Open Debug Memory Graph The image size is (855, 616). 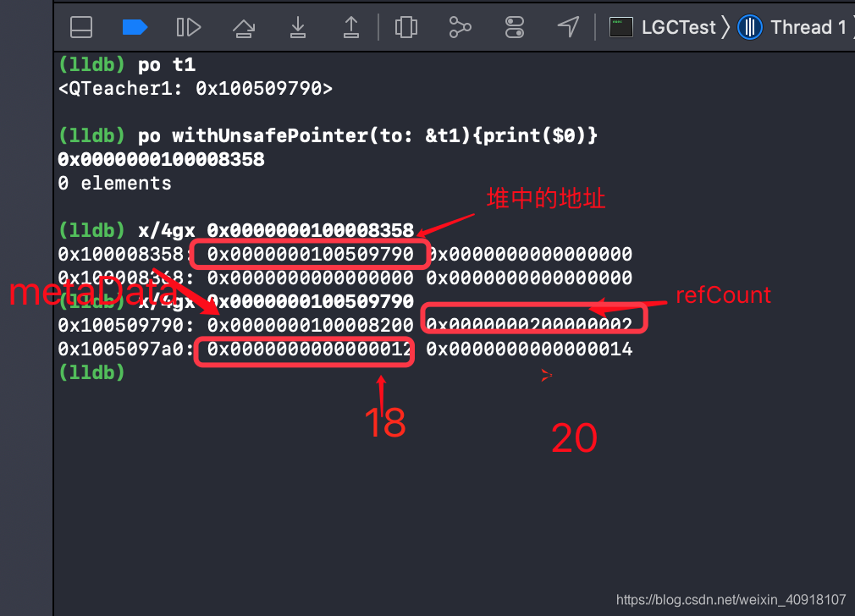click(x=460, y=27)
